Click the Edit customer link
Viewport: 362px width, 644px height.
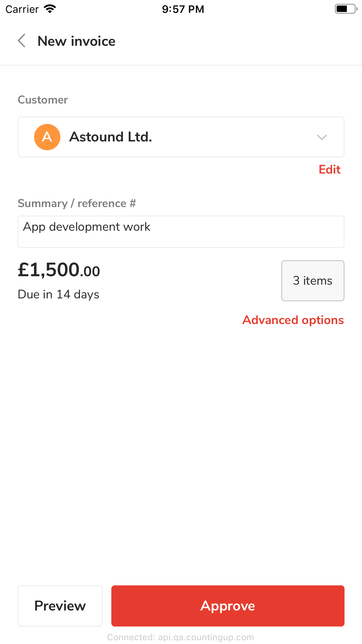[329, 169]
